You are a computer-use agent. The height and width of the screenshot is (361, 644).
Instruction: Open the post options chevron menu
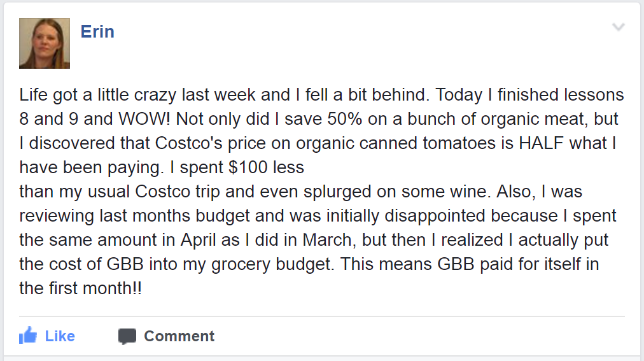618,27
